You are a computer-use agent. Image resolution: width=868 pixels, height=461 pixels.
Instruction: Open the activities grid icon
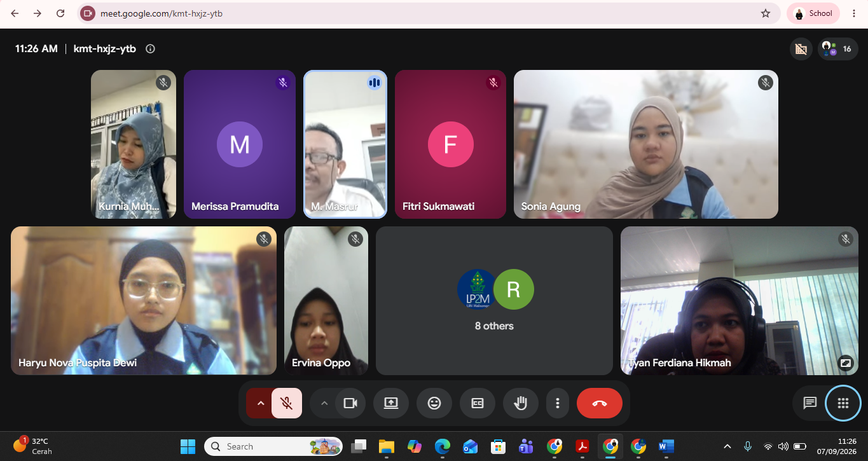tap(843, 403)
